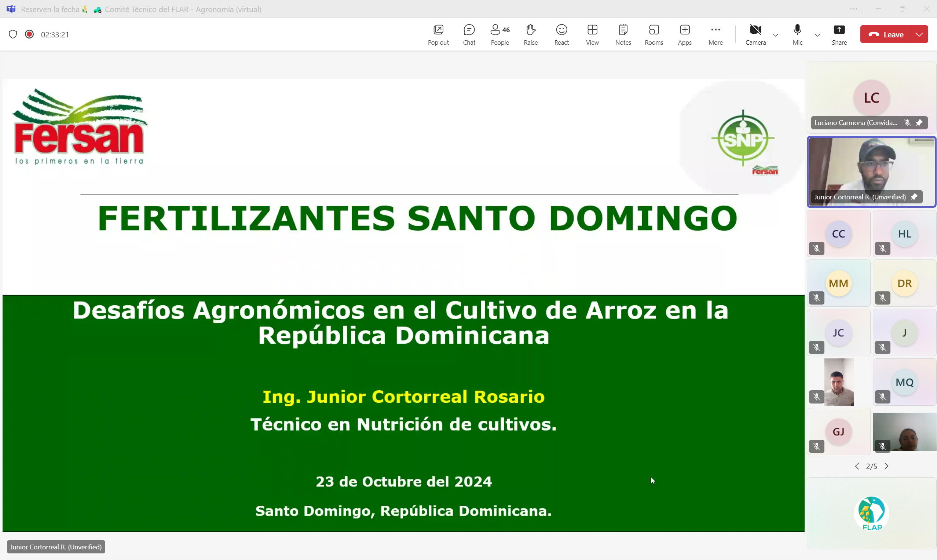Open the Apps panel
Viewport: 937px width, 560px height.
pos(684,34)
